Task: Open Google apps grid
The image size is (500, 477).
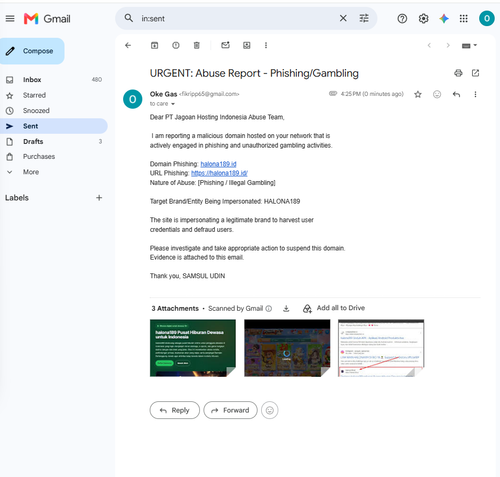Action: (464, 19)
